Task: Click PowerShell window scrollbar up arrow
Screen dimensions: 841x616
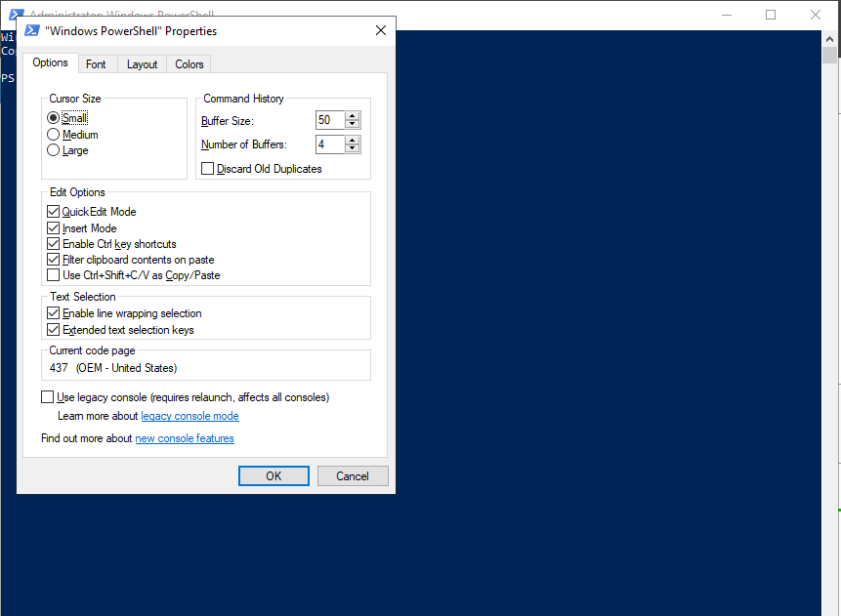Action: point(829,39)
